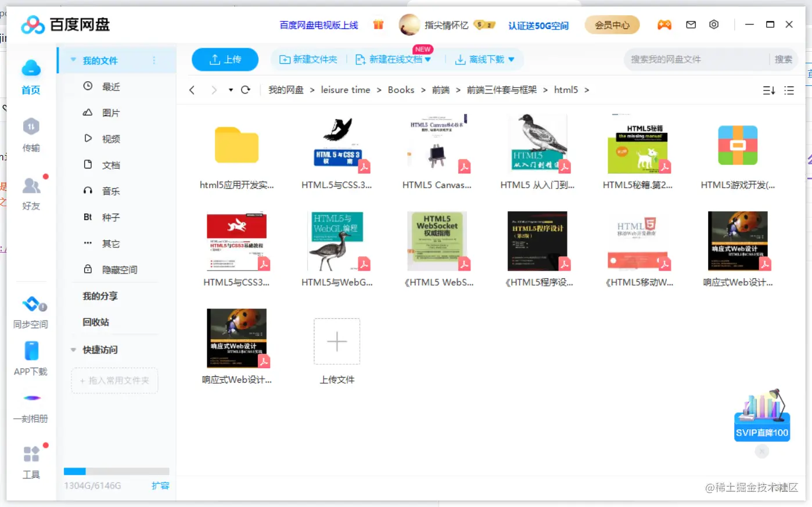
Task: Click the user avatar picture
Action: 409,24
